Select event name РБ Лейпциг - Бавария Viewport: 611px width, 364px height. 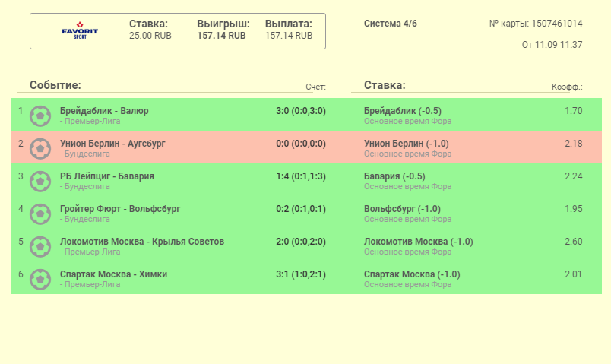coord(106,176)
